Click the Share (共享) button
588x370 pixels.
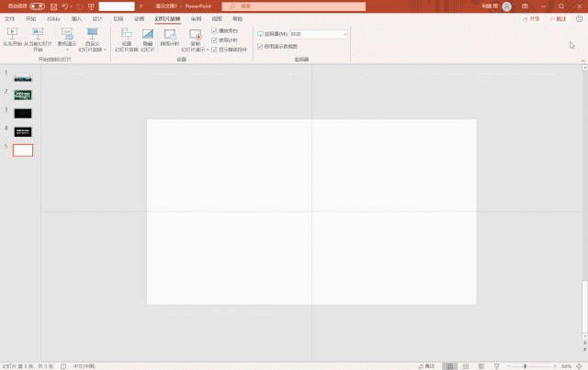click(531, 18)
